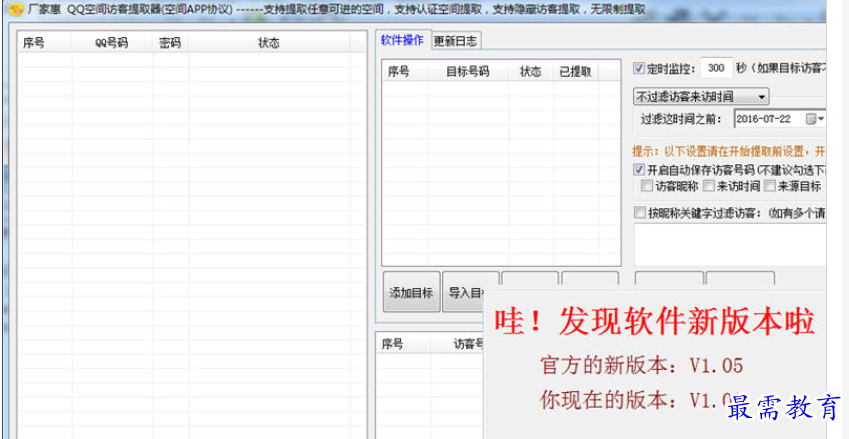Click the 添加目标 button
Screen dimensions: 849x439
point(412,293)
